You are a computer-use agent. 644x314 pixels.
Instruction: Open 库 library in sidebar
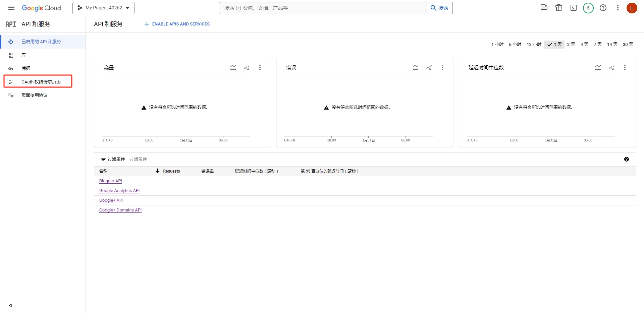[x=43, y=55]
